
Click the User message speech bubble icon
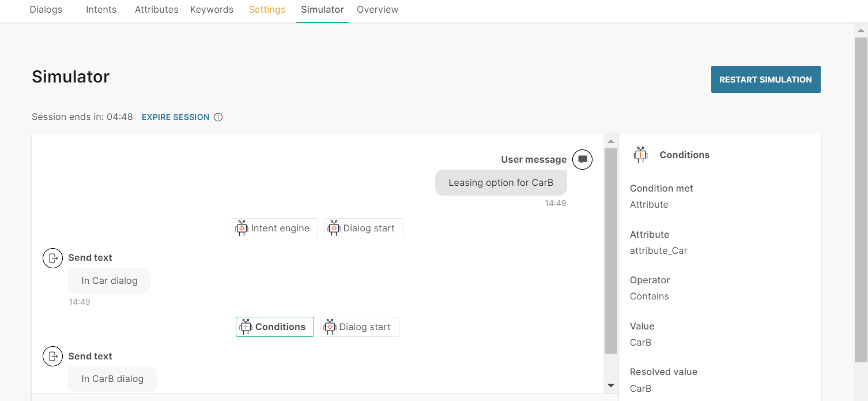[582, 160]
